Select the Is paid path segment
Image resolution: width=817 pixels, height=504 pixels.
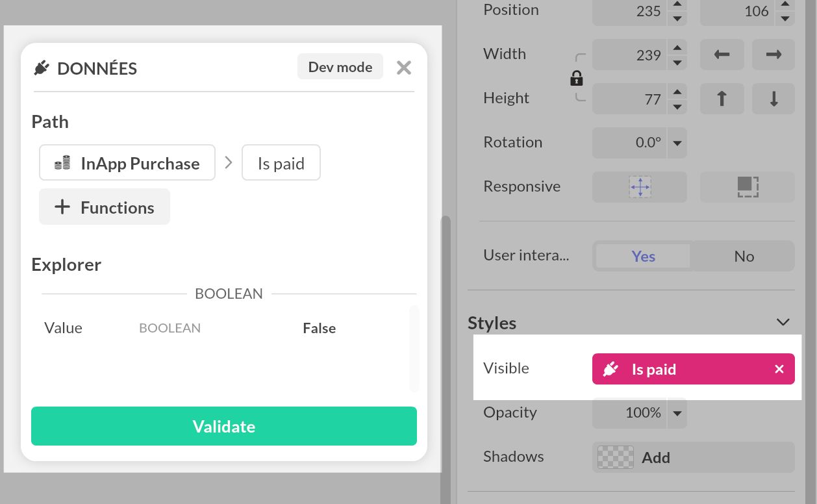(x=281, y=162)
